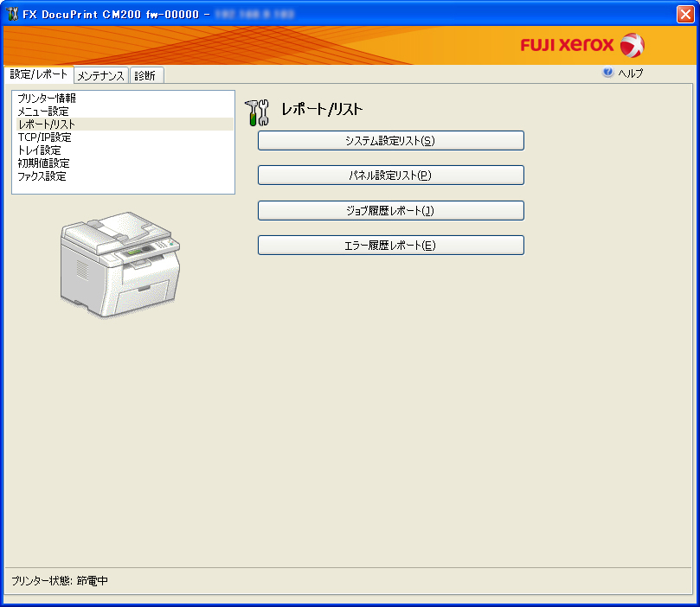
Task: Switch to the メンテナンス tab
Action: click(x=100, y=75)
